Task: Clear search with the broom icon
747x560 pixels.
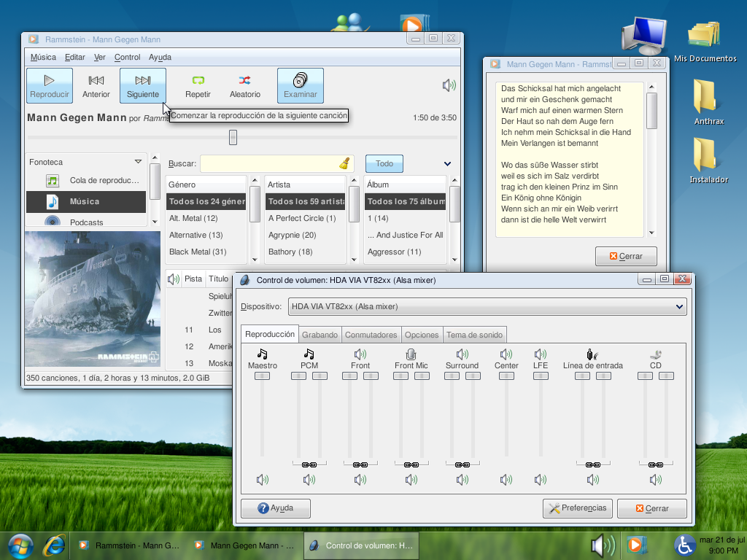Action: point(344,164)
